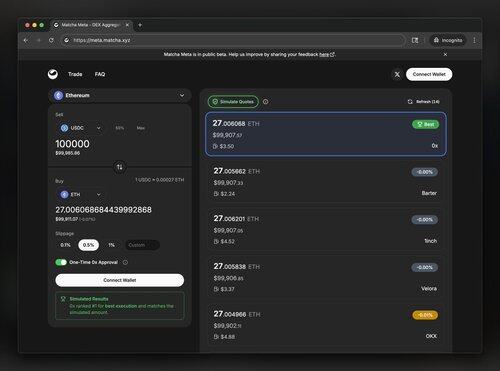Select the Barter quote card
500x371 pixels.
(x=326, y=182)
